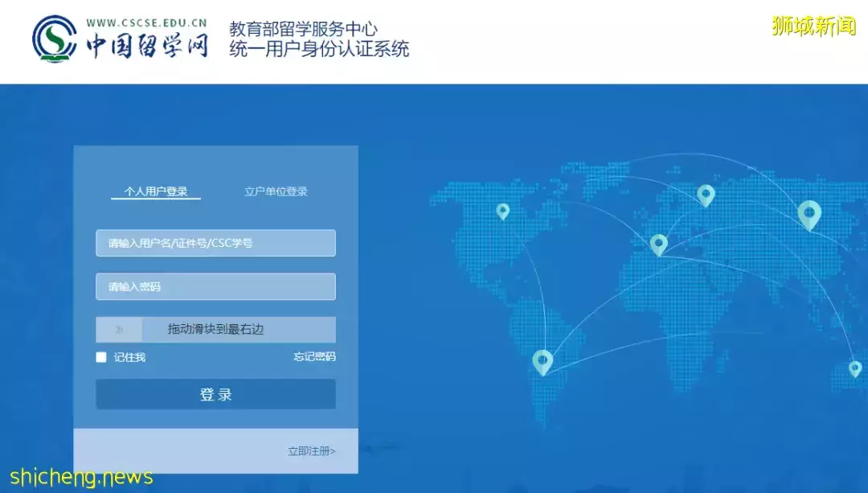Click the map pin over Europe
Viewport: 868px width, 493px height.
pyautogui.click(x=706, y=195)
